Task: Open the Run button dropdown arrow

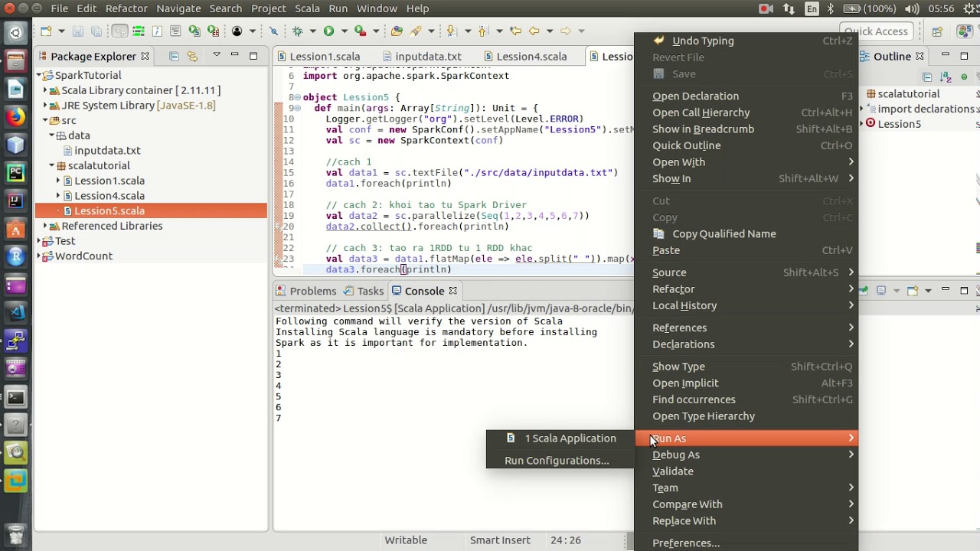Action: (344, 31)
